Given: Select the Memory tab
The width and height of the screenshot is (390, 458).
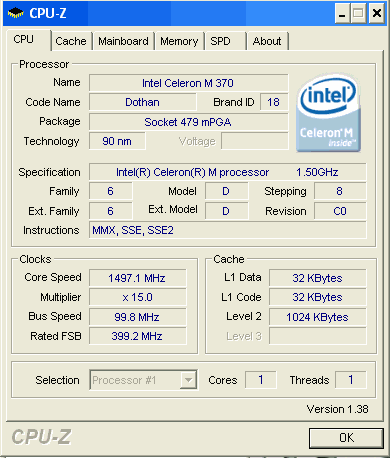Looking at the screenshot, I should coord(179,41).
